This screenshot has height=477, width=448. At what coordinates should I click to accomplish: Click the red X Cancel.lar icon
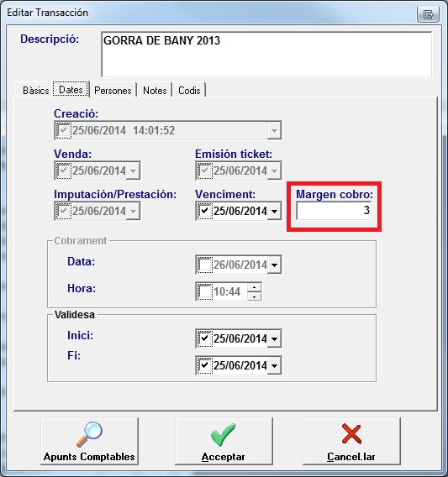[x=351, y=434]
